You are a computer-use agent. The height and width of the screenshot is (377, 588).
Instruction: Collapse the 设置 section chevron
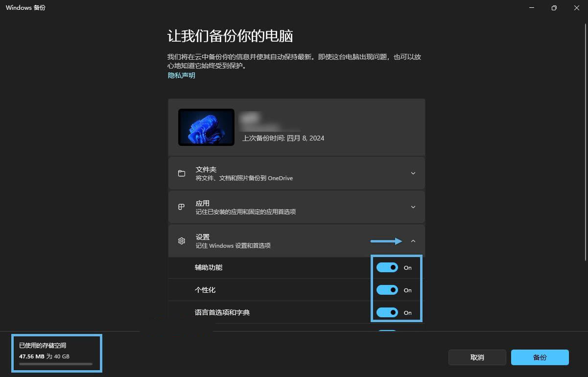[413, 241]
